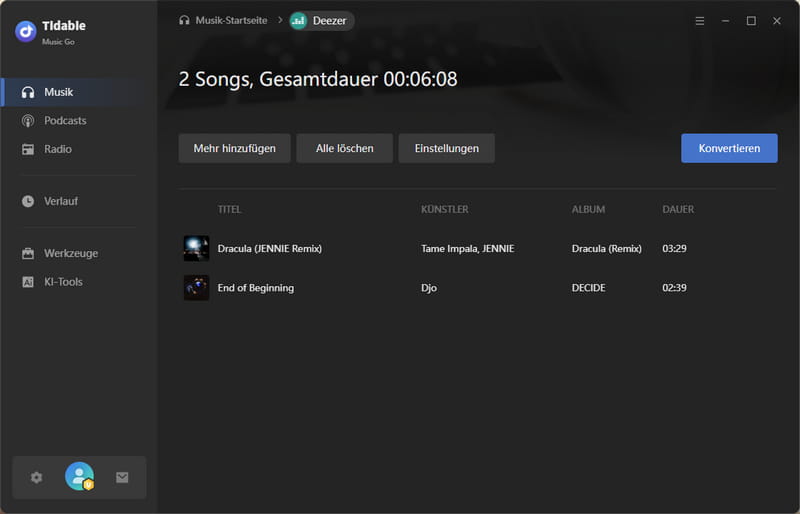
Task: Open settings via the gear icon
Action: pyautogui.click(x=36, y=477)
